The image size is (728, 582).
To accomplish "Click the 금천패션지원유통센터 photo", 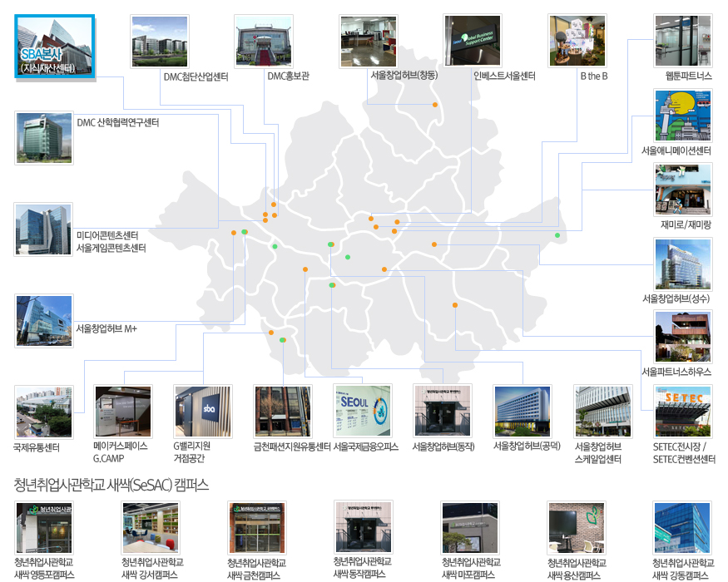I will coord(283,412).
